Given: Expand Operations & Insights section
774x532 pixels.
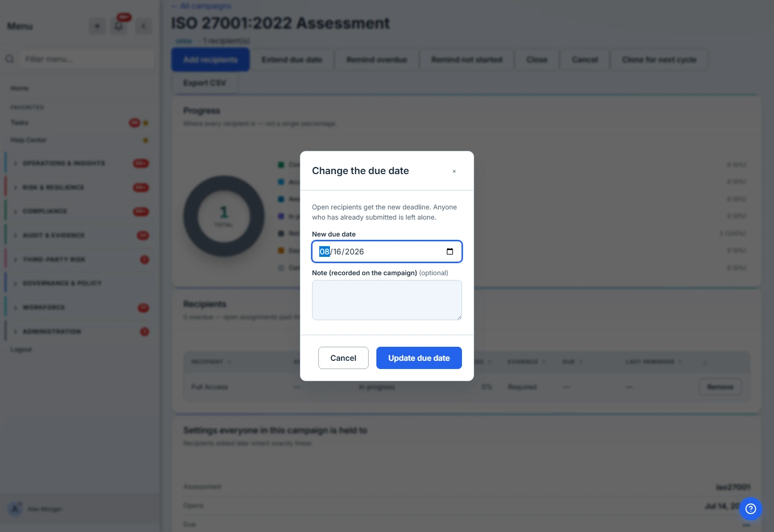Looking at the screenshot, I should [x=80, y=163].
